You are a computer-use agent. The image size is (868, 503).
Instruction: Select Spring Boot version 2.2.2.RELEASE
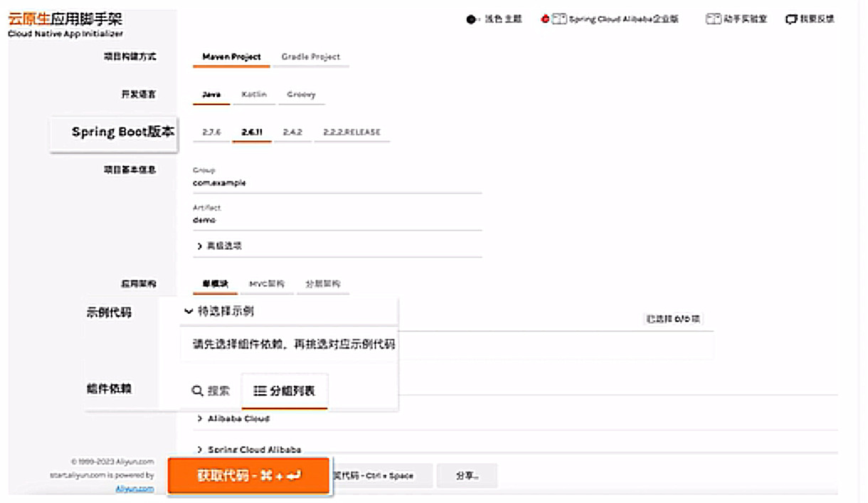point(351,132)
